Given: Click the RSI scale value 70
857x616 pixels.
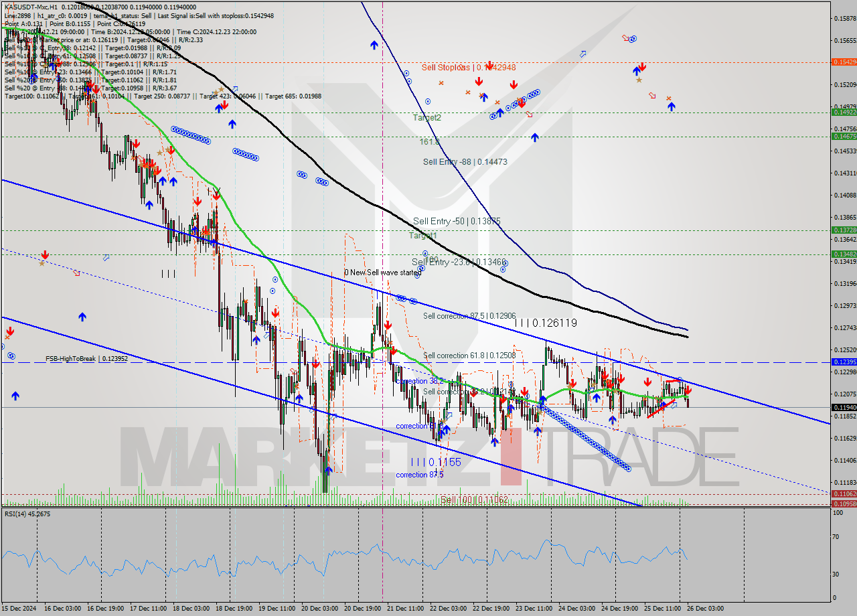Looking at the screenshot, I should pyautogui.click(x=836, y=536).
